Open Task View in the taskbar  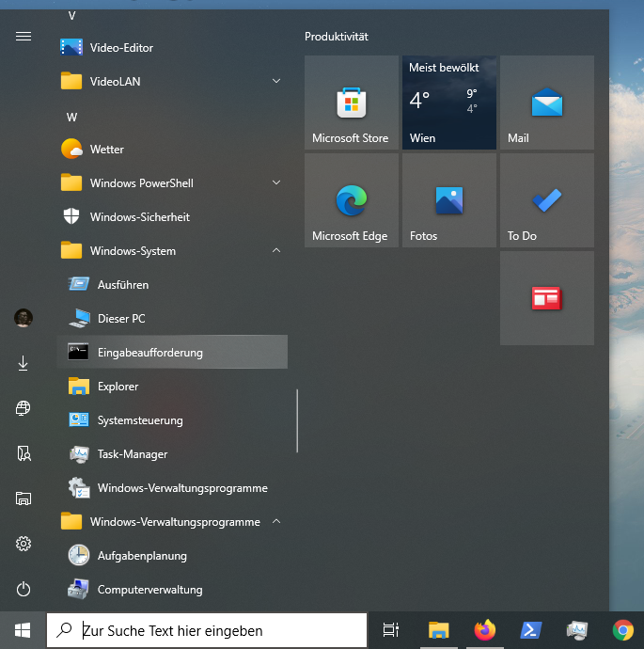(390, 630)
